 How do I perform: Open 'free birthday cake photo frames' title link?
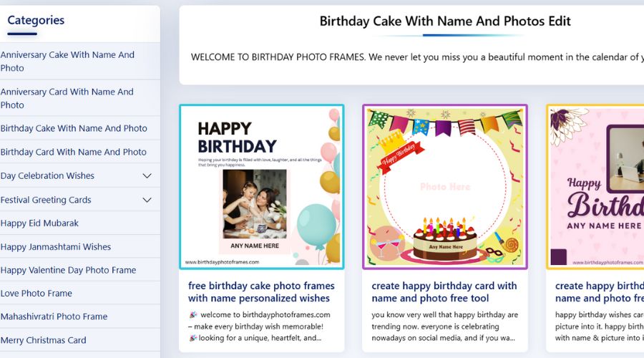[x=261, y=292]
